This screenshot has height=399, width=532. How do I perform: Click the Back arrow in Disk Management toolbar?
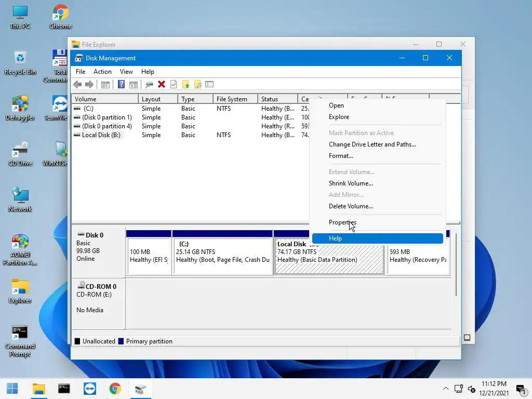tap(77, 85)
